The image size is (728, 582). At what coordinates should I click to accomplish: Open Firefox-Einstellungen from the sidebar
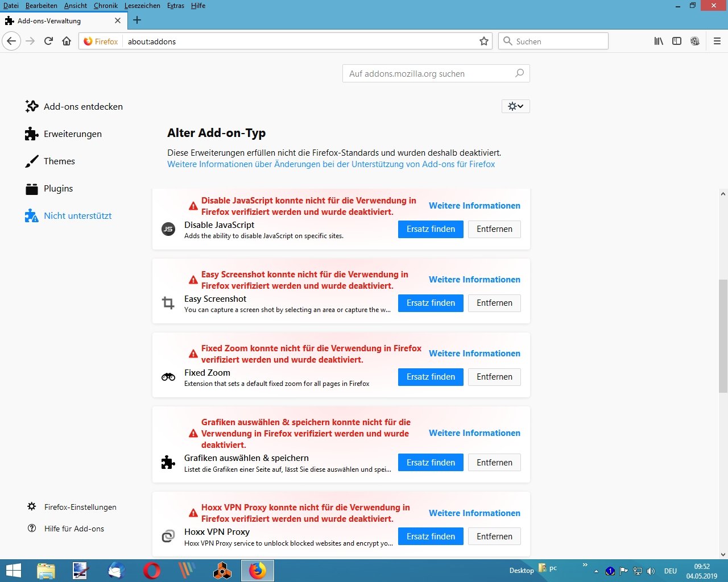(72, 507)
